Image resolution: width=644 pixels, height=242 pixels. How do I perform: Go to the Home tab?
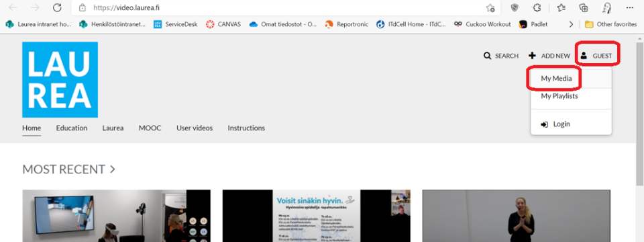32,128
